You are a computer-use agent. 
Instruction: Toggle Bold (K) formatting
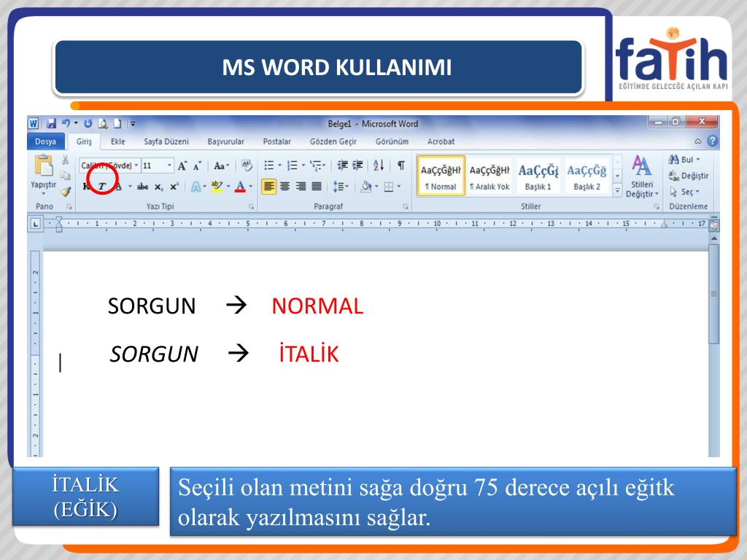tap(86, 187)
